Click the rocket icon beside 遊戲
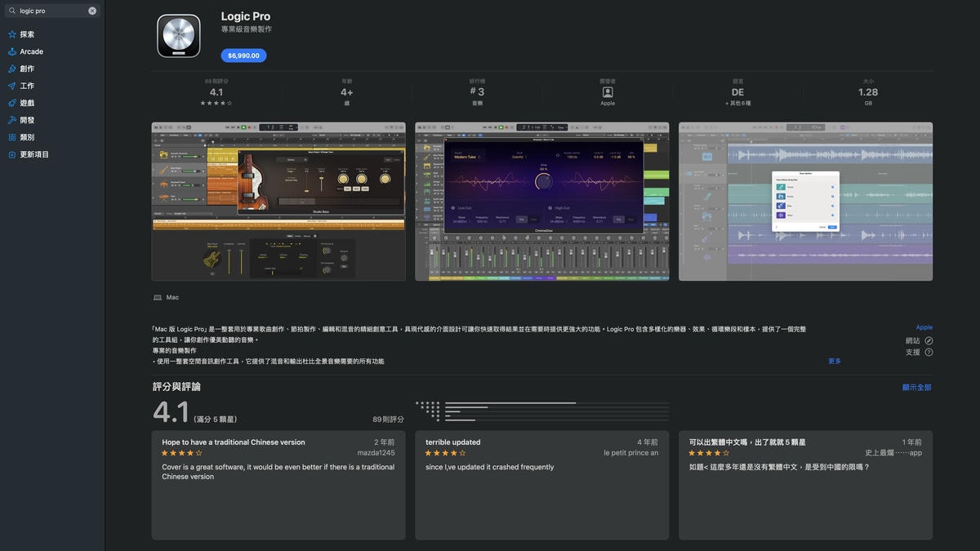Screen dimensions: 980x551 coord(12,103)
